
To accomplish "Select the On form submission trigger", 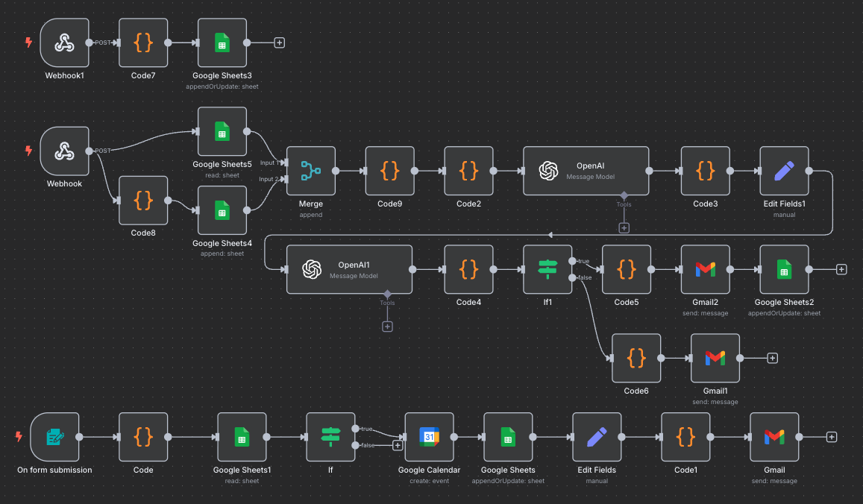I will (55, 438).
